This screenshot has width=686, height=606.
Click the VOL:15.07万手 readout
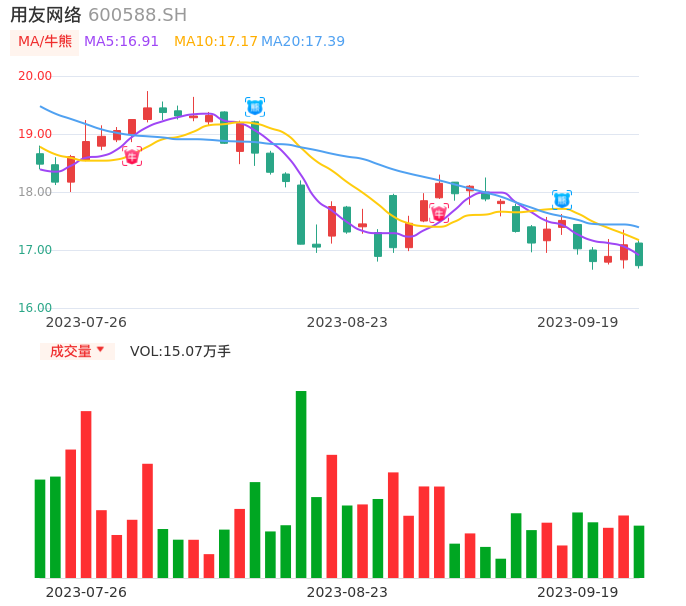[x=180, y=351]
